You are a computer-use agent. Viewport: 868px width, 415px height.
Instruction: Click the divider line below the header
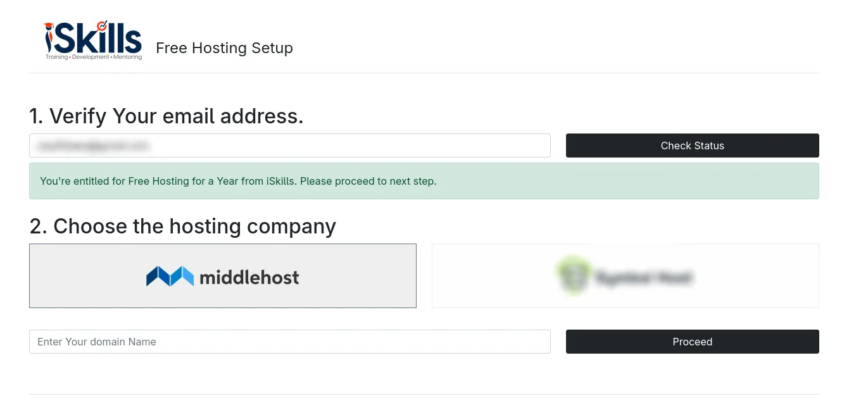pyautogui.click(x=424, y=73)
